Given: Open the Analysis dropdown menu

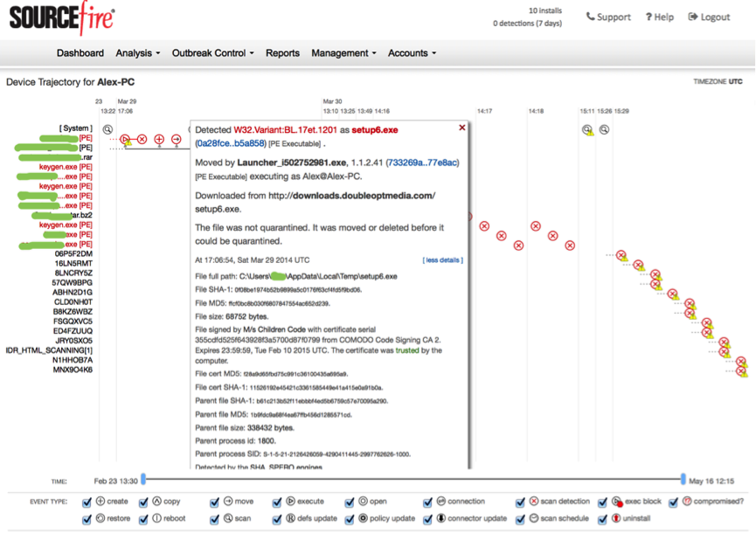Looking at the screenshot, I should [137, 53].
